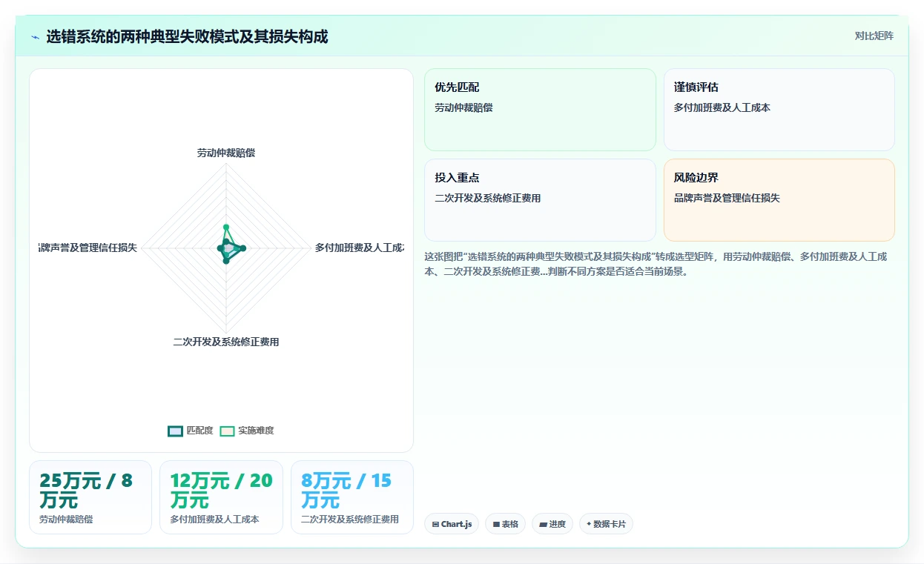Image resolution: width=924 pixels, height=564 pixels.
Task: Click 多付加班费及人工成本 text in 谨慎评估 card
Action: [722, 107]
